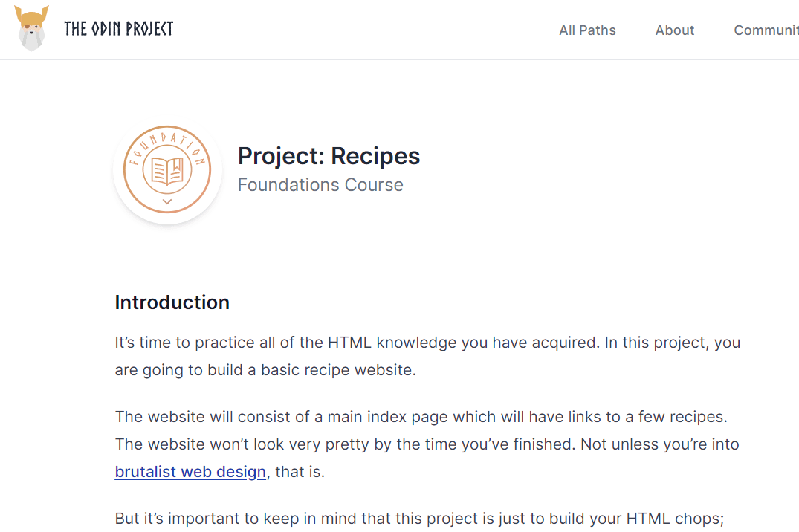Open the All Paths navigation item
The height and width of the screenshot is (532, 799).
tap(587, 30)
